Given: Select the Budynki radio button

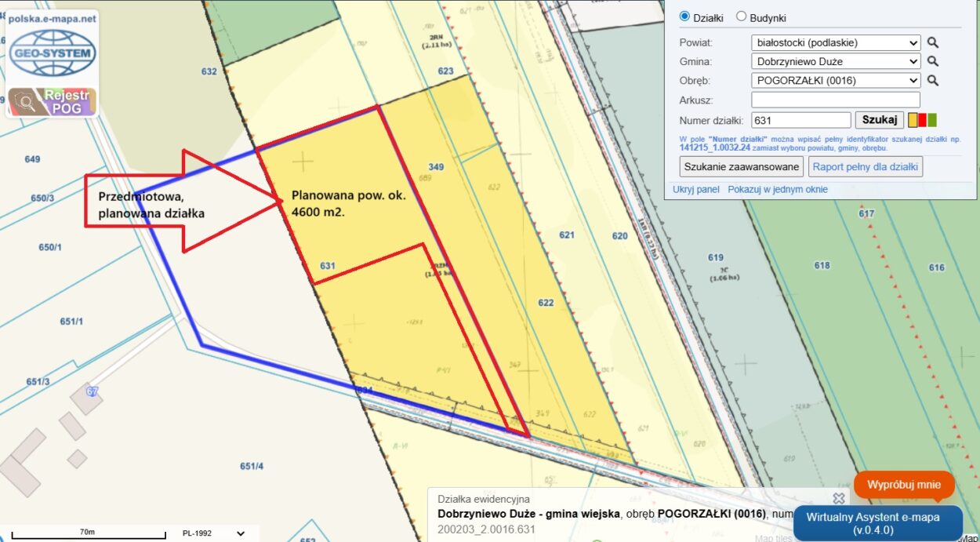Looking at the screenshot, I should (x=741, y=16).
